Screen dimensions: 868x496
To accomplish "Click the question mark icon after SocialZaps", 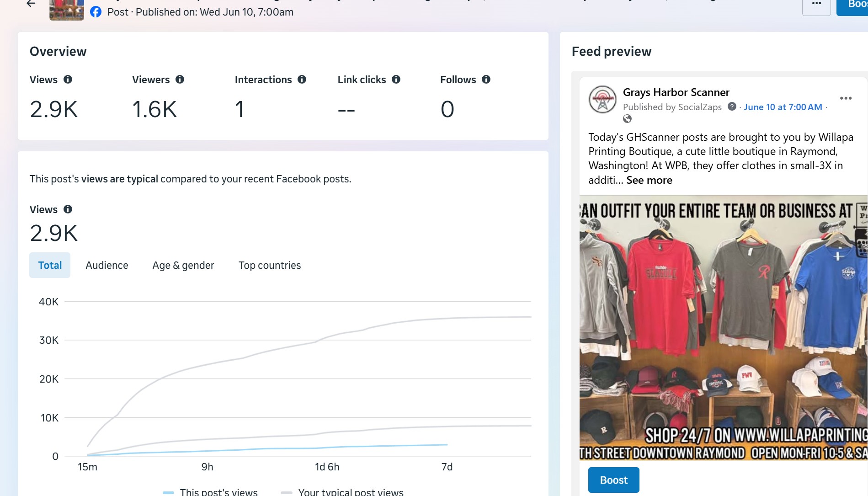I will pos(732,107).
